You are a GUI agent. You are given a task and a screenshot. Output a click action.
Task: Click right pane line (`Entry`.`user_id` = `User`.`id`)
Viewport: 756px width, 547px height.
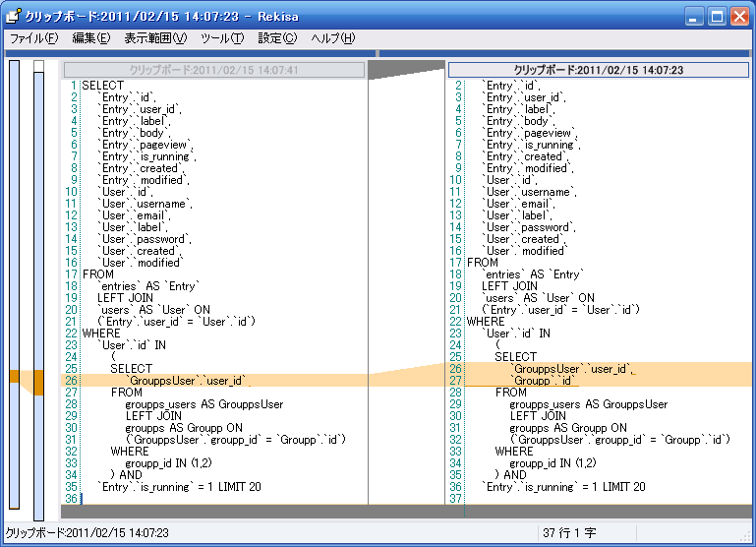(560, 310)
